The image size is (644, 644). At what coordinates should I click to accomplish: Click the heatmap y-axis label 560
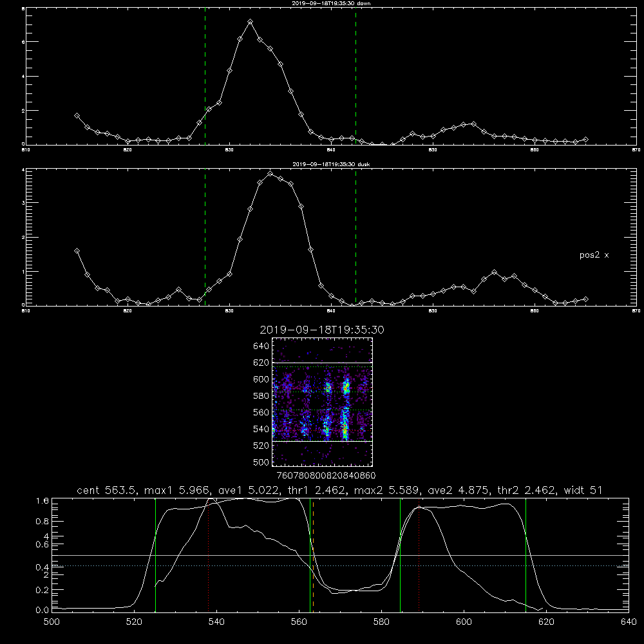pyautogui.click(x=261, y=412)
